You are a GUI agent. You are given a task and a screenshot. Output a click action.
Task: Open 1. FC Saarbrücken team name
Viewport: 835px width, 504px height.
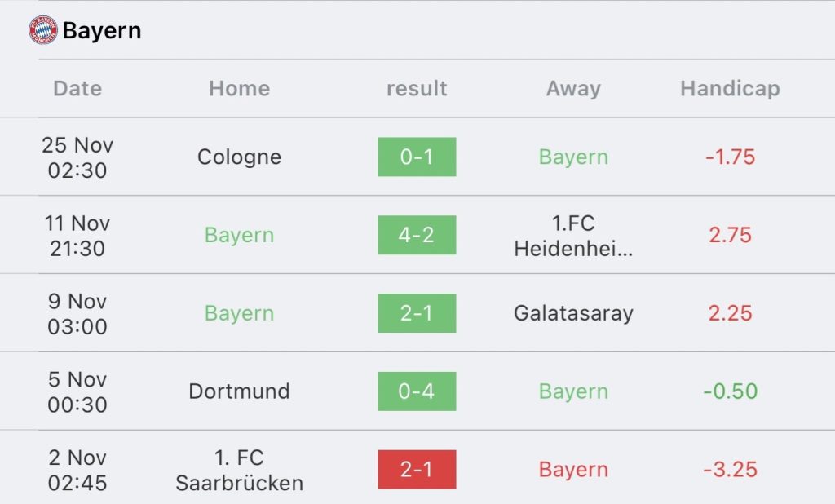[239, 470]
